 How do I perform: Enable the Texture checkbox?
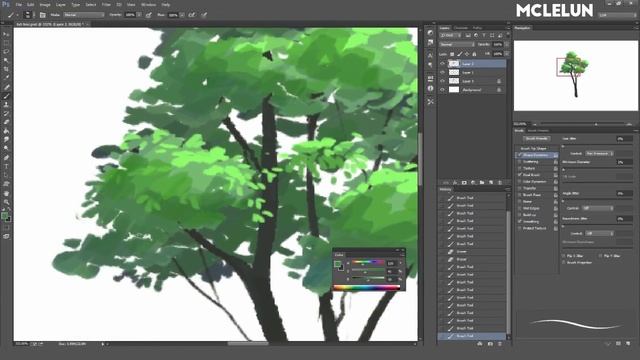tap(520, 168)
